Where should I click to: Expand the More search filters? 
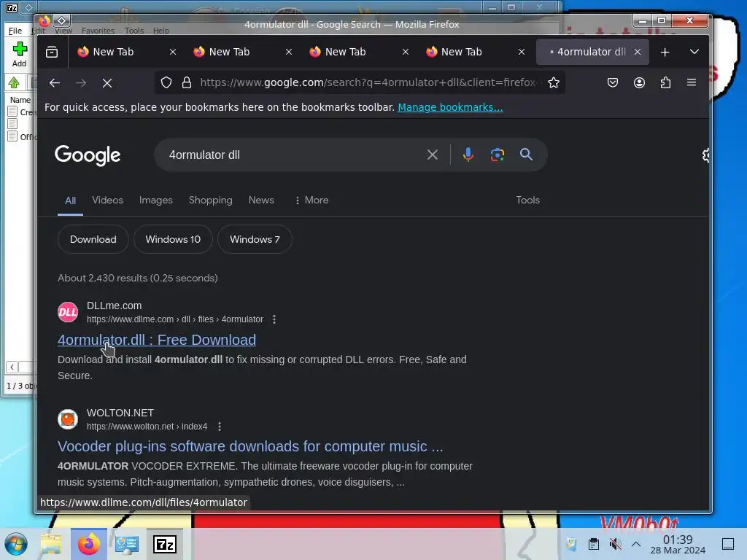pyautogui.click(x=311, y=200)
